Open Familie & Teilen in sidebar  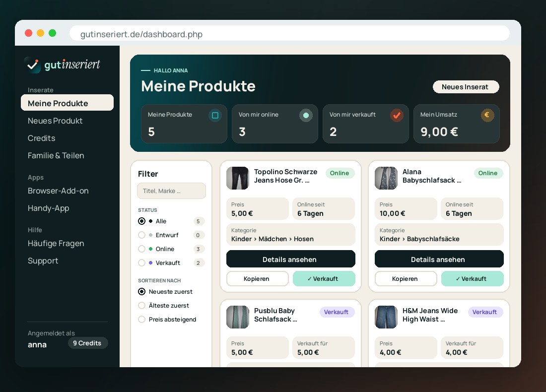pyautogui.click(x=56, y=156)
